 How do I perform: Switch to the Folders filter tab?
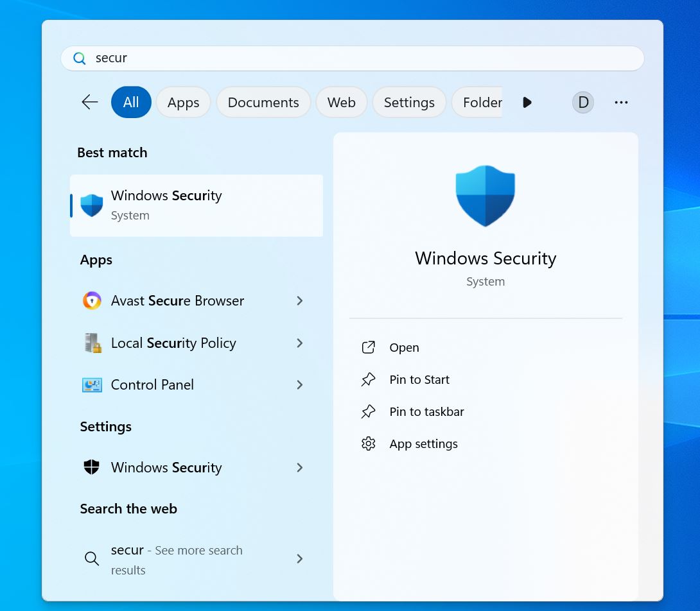(478, 102)
